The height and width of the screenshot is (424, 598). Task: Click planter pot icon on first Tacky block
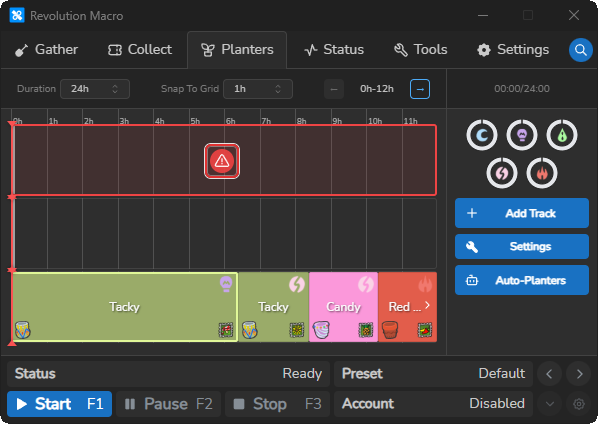(23, 330)
